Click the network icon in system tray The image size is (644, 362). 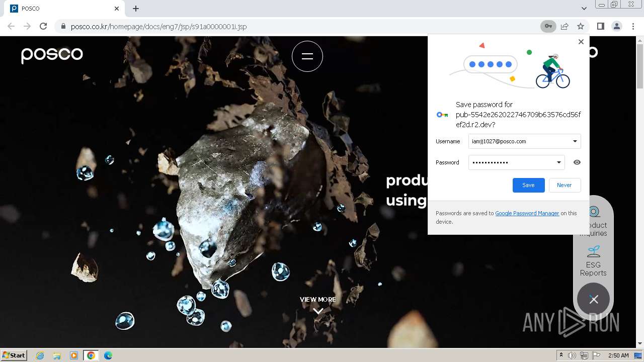point(584,355)
